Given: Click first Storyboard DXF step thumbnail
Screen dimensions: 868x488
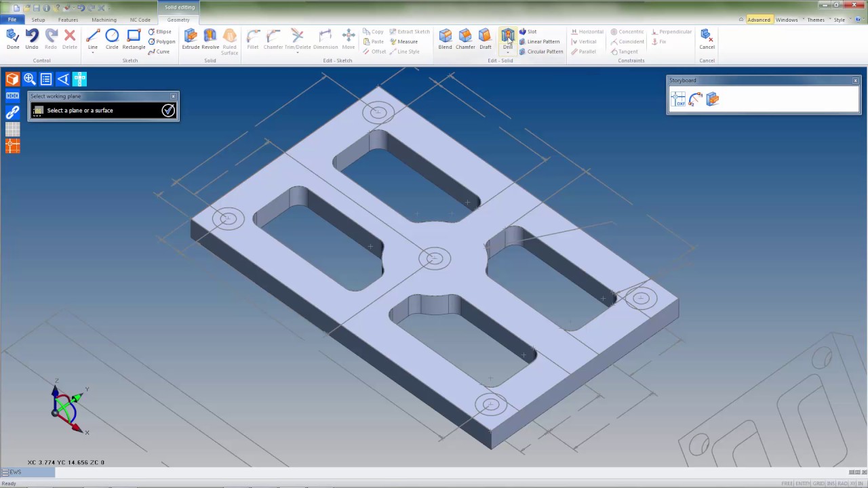Looking at the screenshot, I should (x=678, y=100).
